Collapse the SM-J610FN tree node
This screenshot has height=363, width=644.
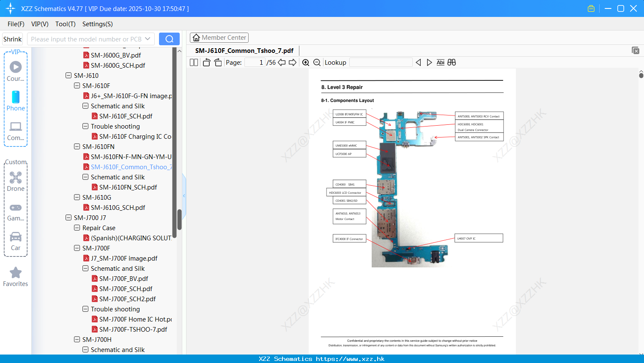tap(77, 146)
